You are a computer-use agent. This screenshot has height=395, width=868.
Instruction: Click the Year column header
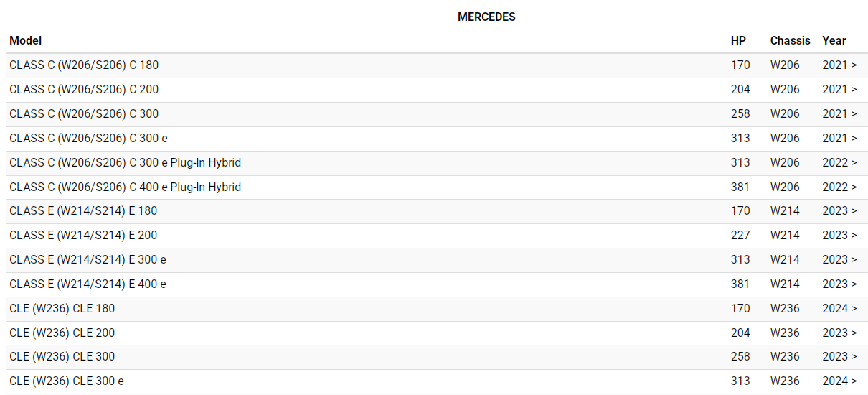coord(834,40)
